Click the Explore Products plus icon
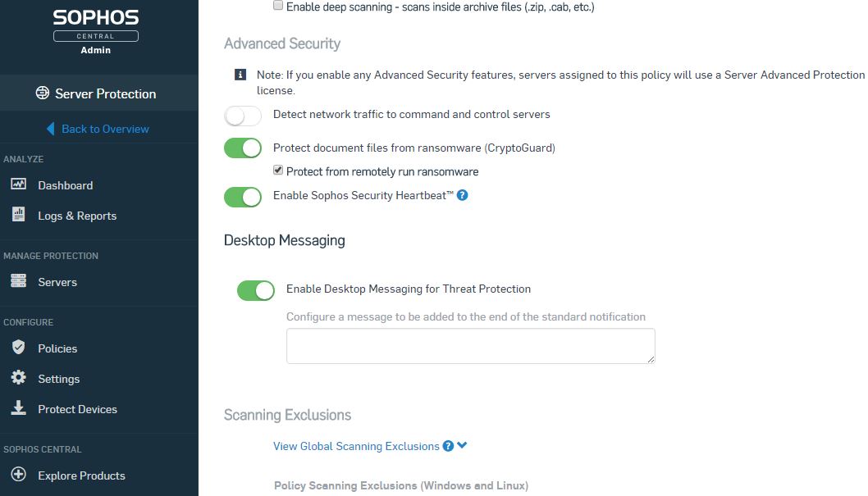Image resolution: width=868 pixels, height=496 pixels. 18,475
